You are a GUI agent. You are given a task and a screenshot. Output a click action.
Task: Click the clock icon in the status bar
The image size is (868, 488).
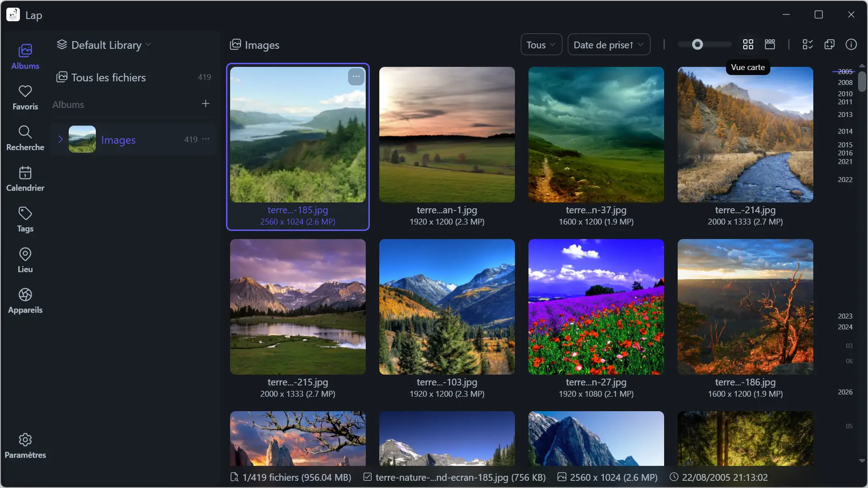(674, 477)
